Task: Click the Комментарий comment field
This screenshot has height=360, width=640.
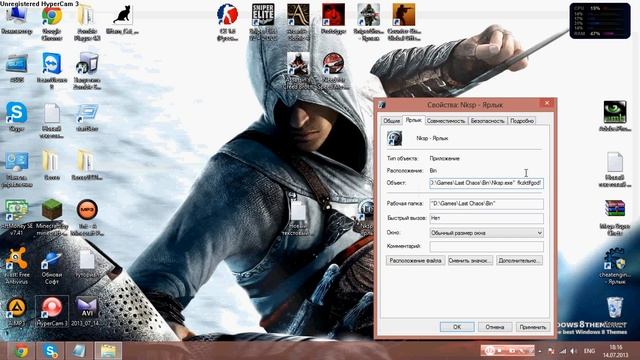Action: tap(486, 246)
